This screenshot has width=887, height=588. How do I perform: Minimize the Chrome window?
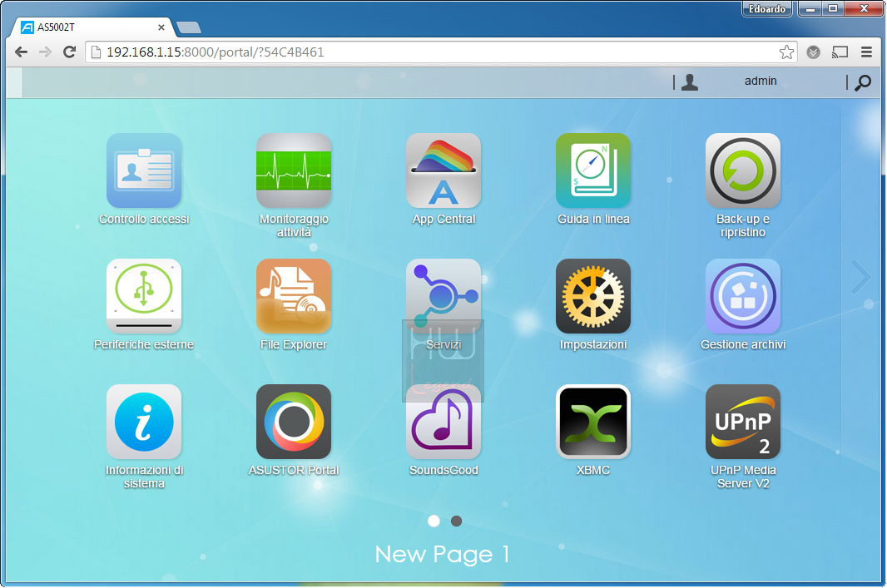point(810,8)
